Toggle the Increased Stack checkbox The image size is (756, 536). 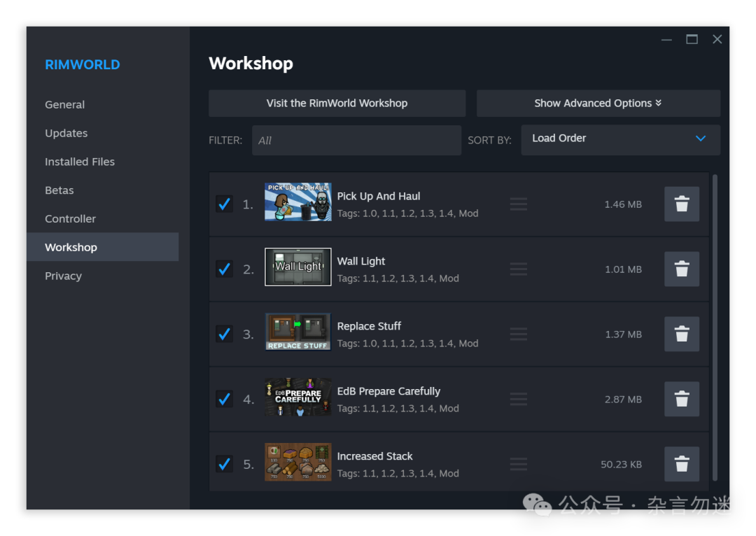coord(224,464)
